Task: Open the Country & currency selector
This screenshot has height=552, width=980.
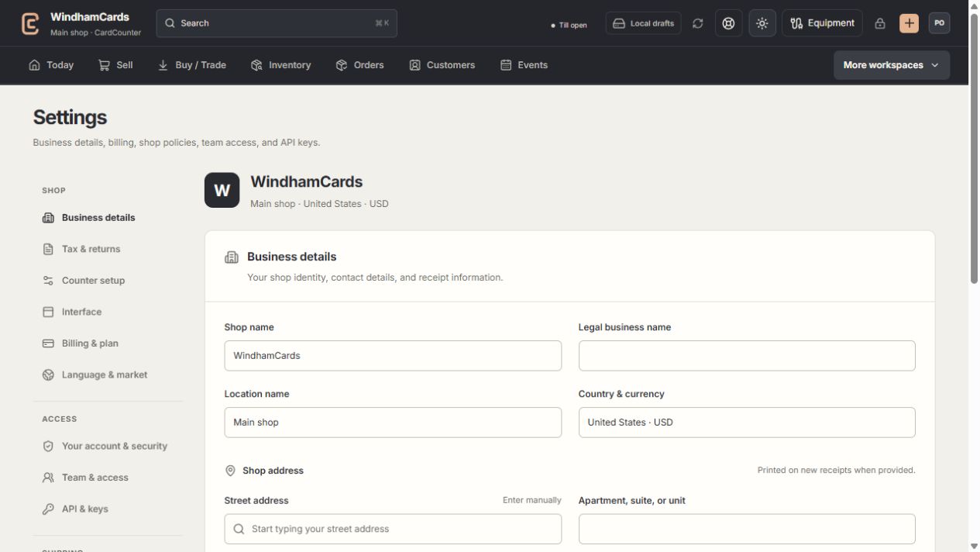Action: (x=747, y=423)
